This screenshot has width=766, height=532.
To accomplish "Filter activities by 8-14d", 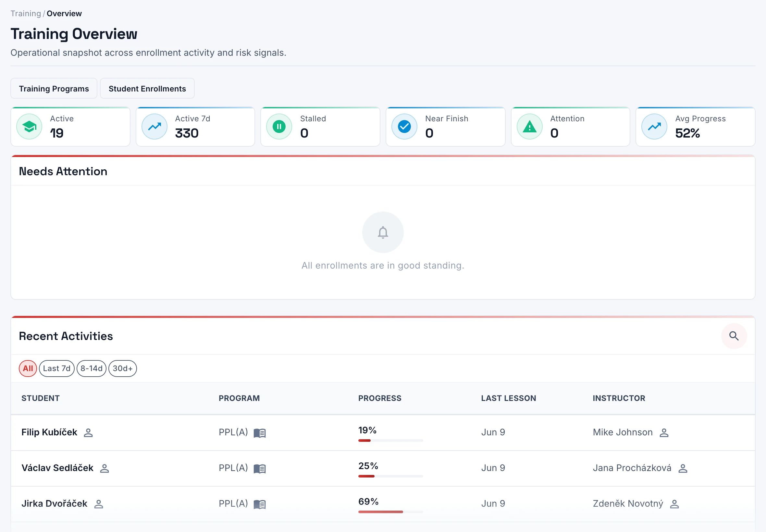I will click(92, 368).
